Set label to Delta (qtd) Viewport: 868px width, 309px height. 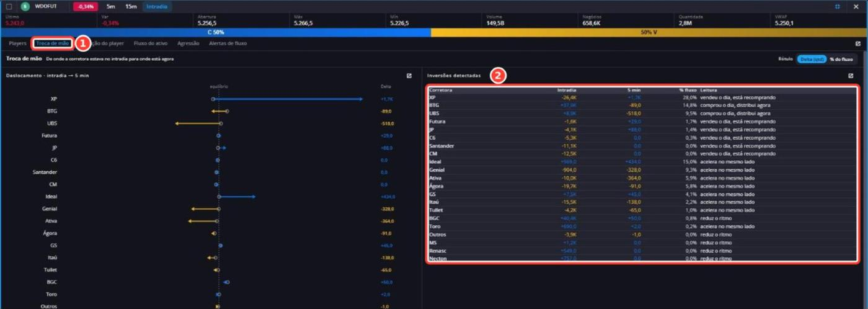pyautogui.click(x=812, y=59)
